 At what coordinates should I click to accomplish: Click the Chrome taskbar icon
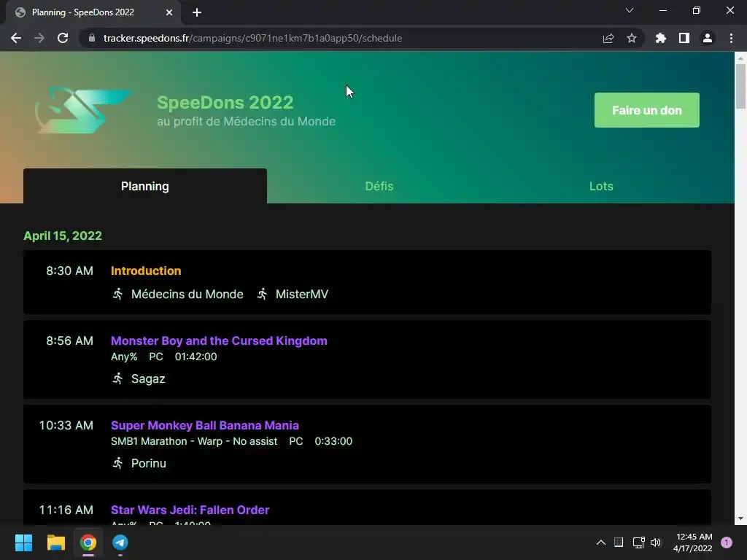pos(88,542)
